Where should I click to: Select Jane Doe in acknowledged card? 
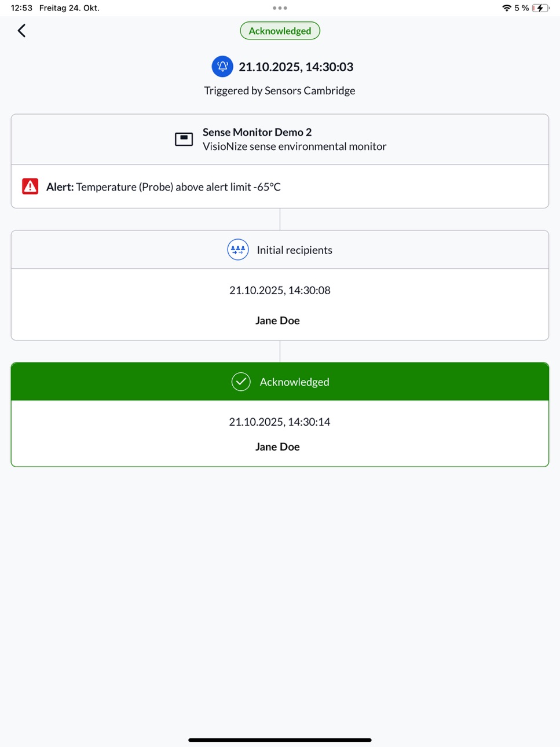point(277,446)
